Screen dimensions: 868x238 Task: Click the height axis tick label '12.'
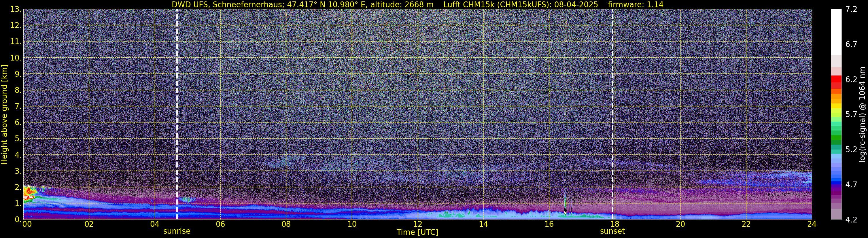[16, 25]
